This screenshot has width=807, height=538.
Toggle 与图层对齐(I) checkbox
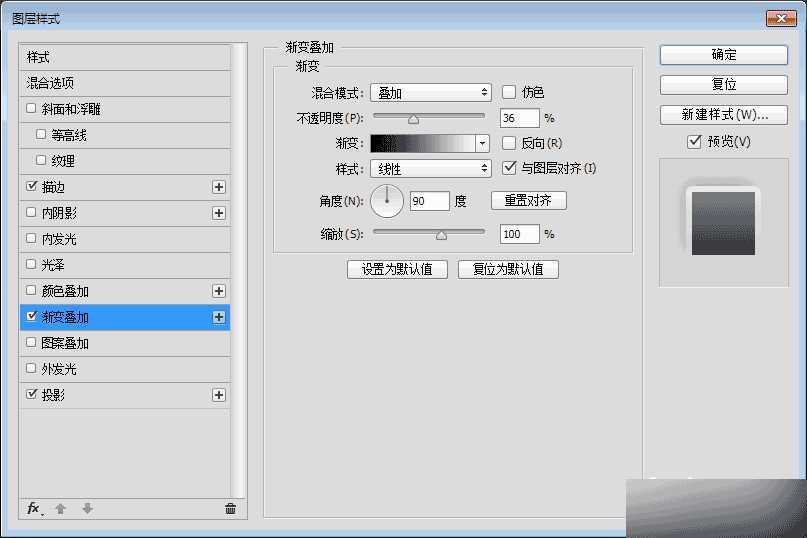point(509,168)
